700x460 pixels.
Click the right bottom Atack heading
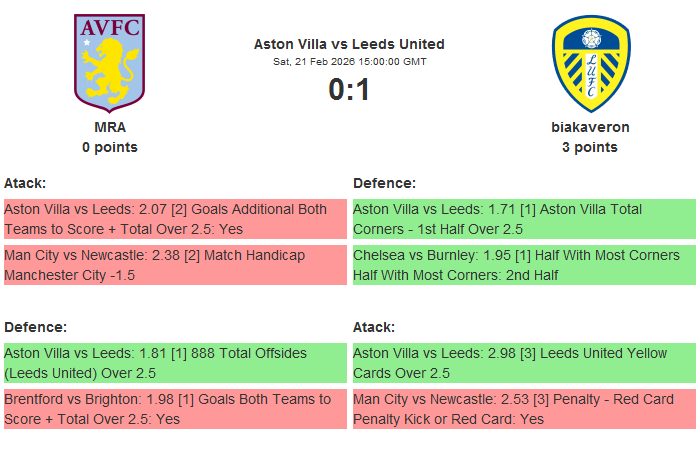(374, 327)
